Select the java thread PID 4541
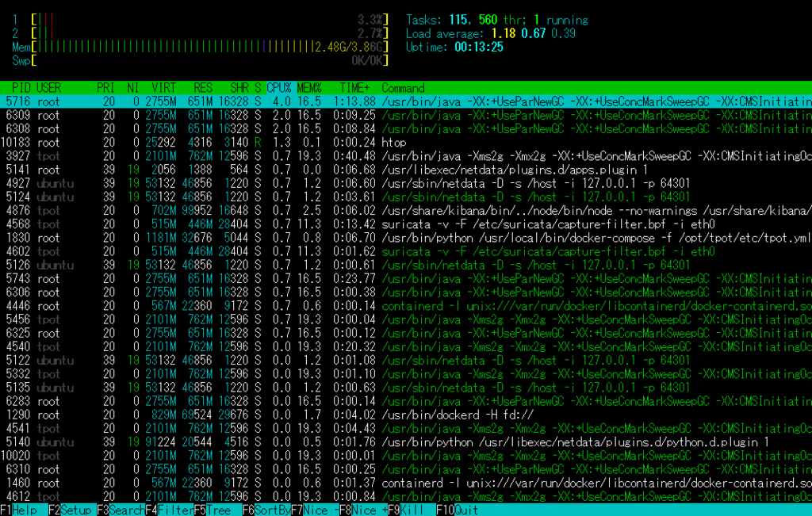This screenshot has width=812, height=516. (406, 429)
